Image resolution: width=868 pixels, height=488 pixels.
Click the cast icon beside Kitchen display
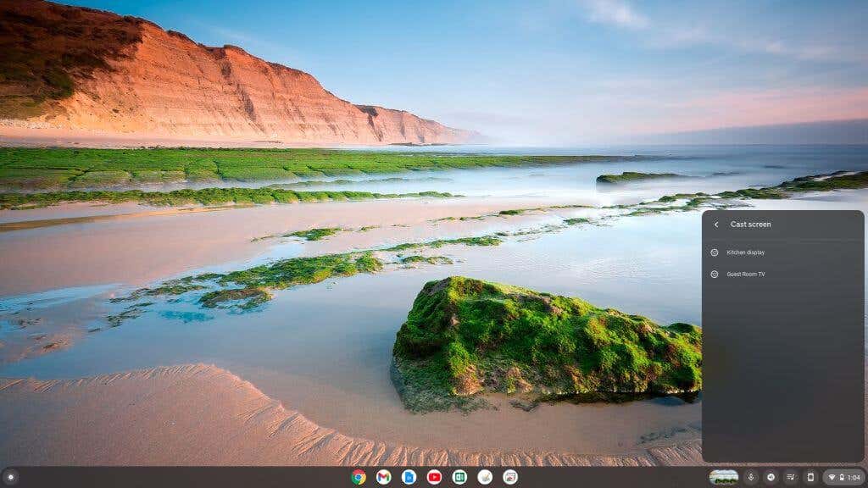[x=714, y=252]
